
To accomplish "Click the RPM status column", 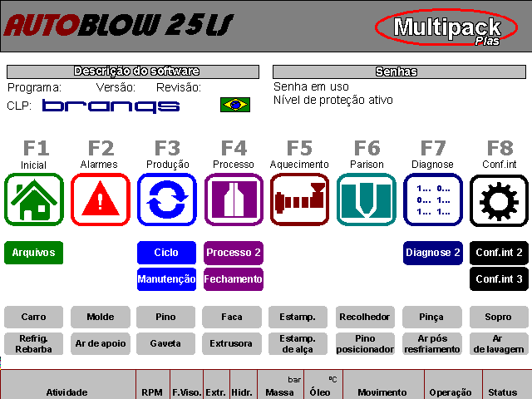I will 153,386.
